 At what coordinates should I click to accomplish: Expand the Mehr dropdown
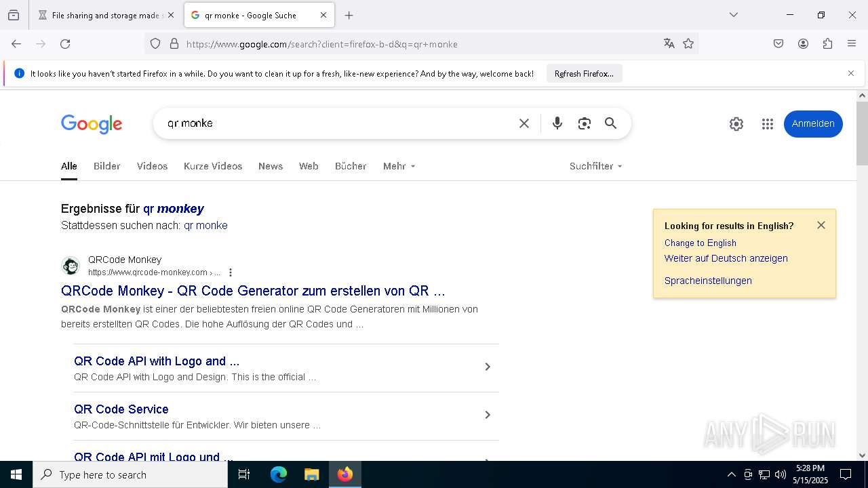point(399,166)
